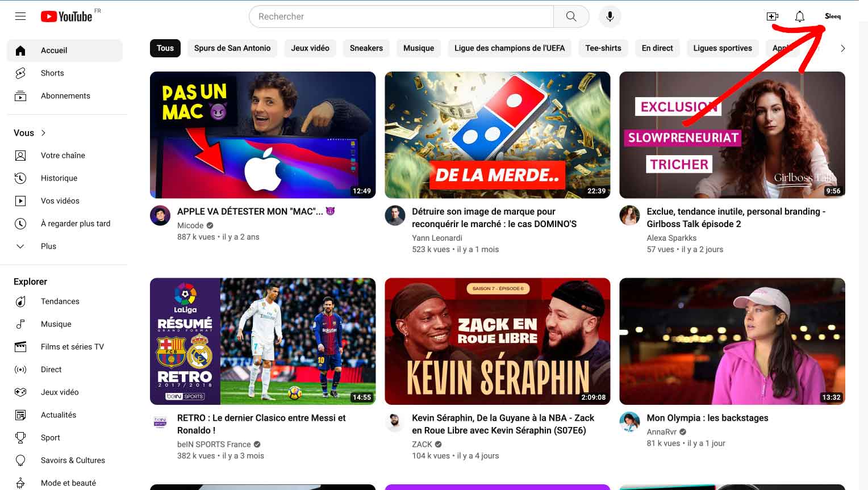Click the Jeux vidéo controller icon
Viewport: 868px width, 490px height.
click(20, 392)
